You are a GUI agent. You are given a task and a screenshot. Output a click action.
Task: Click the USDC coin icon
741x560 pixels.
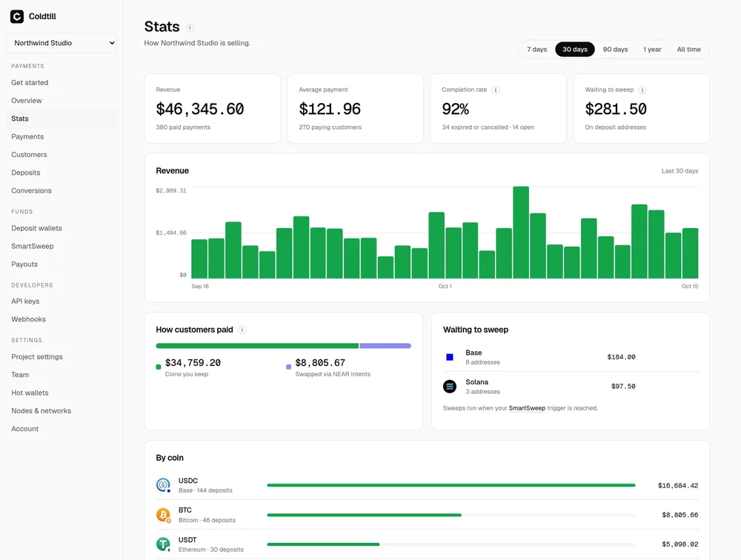[x=163, y=485]
